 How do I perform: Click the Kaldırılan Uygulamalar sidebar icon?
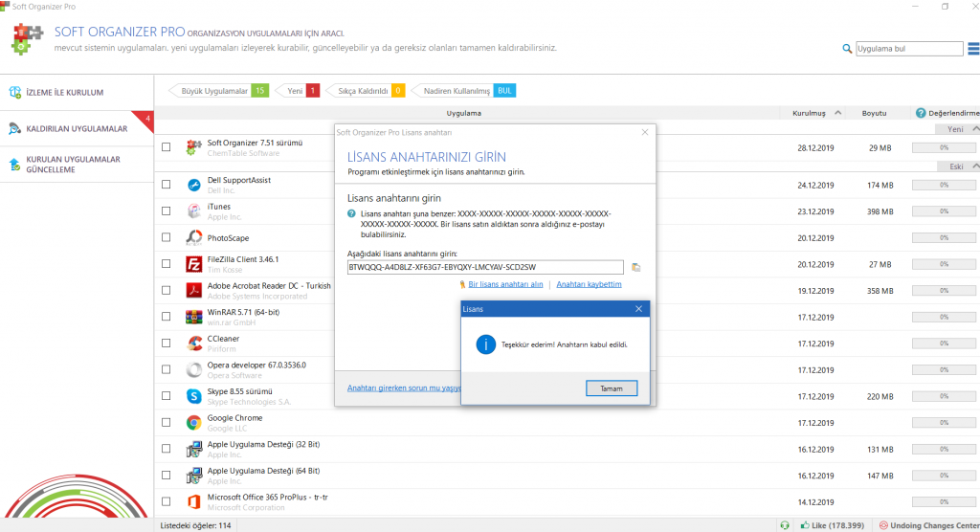tap(14, 128)
